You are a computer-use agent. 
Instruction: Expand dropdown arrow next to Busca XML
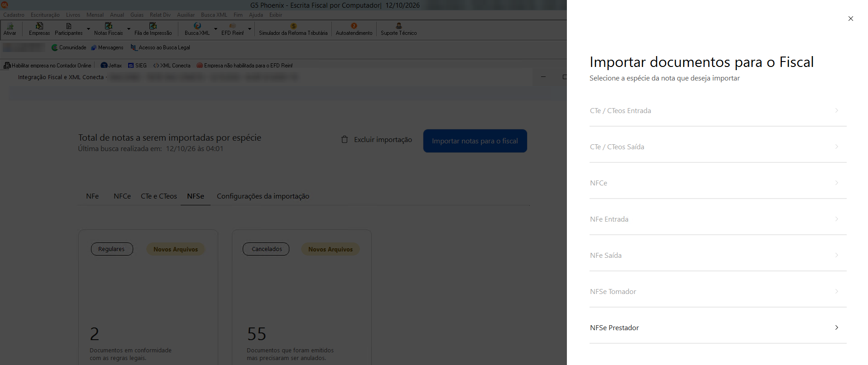[216, 29]
